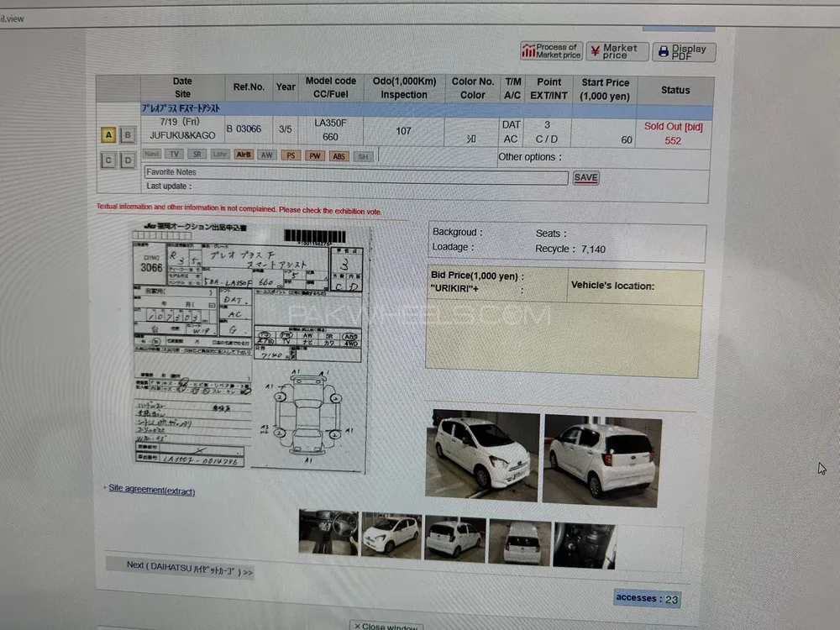
Task: Click the AirB option badge
Action: click(244, 155)
